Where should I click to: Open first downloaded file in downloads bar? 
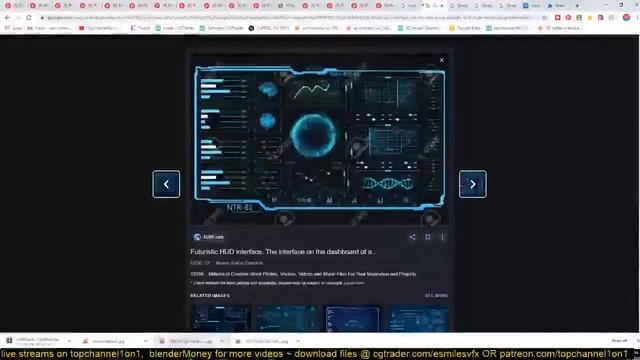(33, 341)
